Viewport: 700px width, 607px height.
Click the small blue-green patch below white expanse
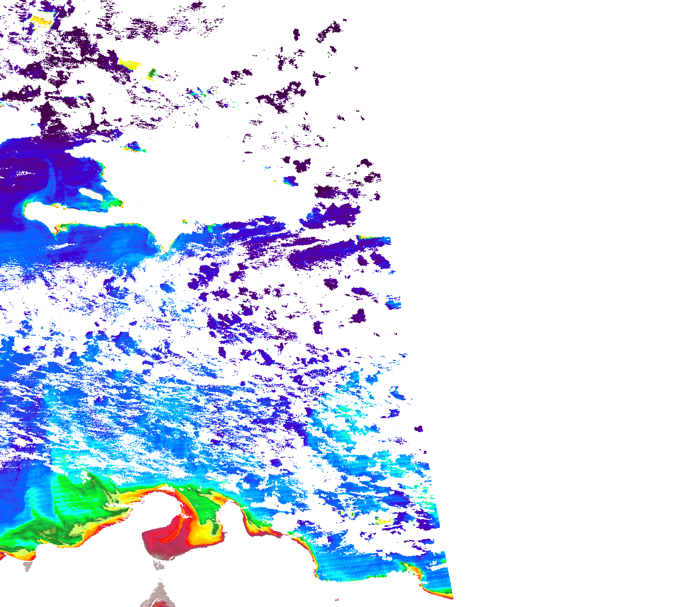coord(291,181)
